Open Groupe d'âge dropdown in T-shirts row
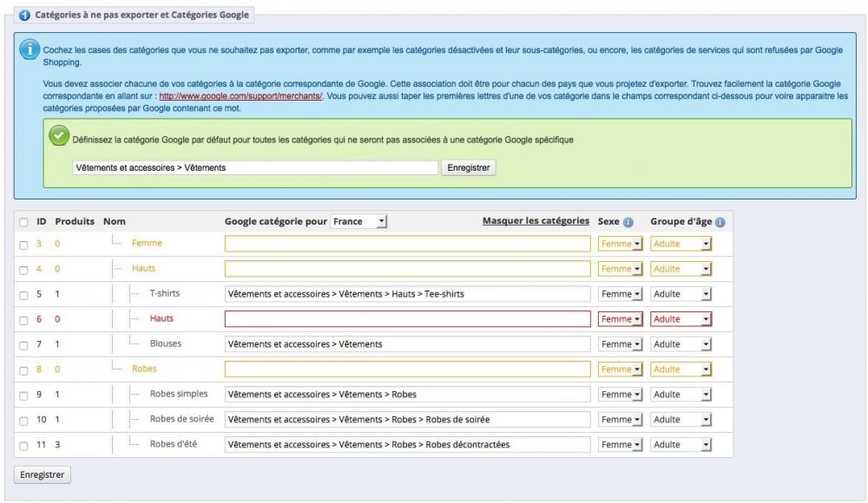This screenshot has width=868, height=503. (681, 294)
